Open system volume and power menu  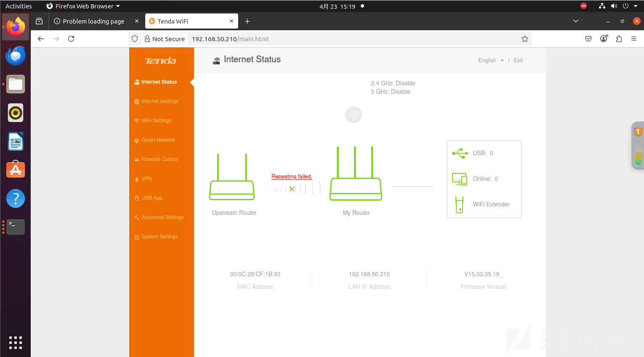(x=619, y=6)
